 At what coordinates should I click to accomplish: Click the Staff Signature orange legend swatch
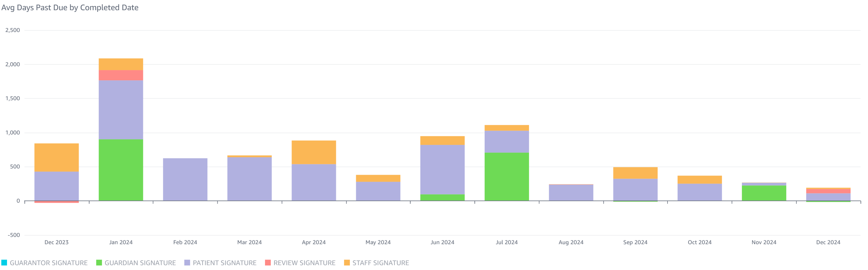click(x=347, y=262)
